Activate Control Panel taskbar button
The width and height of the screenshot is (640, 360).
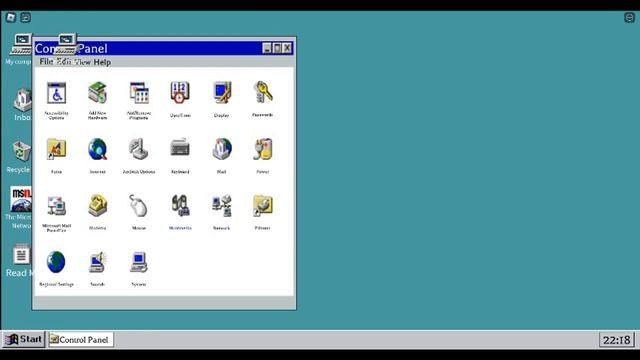[x=80, y=340]
